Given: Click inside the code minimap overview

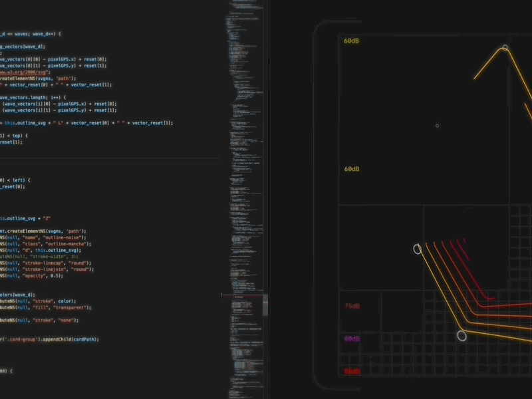Looking at the screenshot, I should pyautogui.click(x=246, y=199).
